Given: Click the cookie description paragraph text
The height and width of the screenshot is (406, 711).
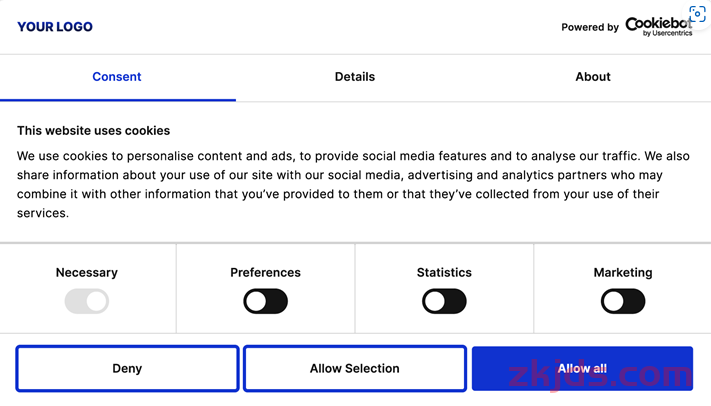Looking at the screenshot, I should click(353, 184).
